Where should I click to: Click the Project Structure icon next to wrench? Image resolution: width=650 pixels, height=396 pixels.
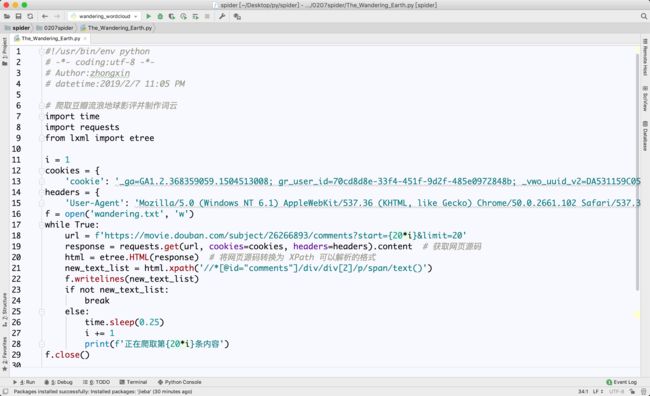[x=237, y=16]
